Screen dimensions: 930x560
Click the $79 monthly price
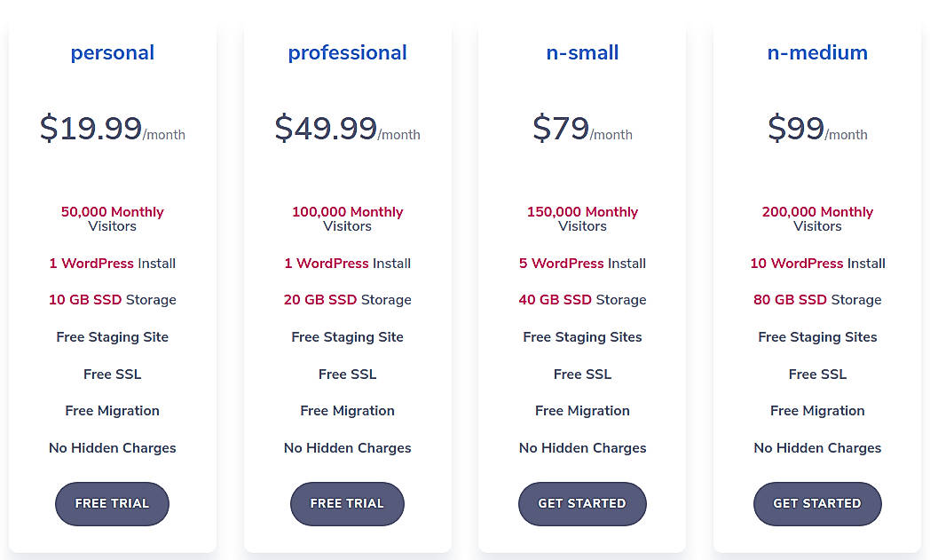coord(582,127)
